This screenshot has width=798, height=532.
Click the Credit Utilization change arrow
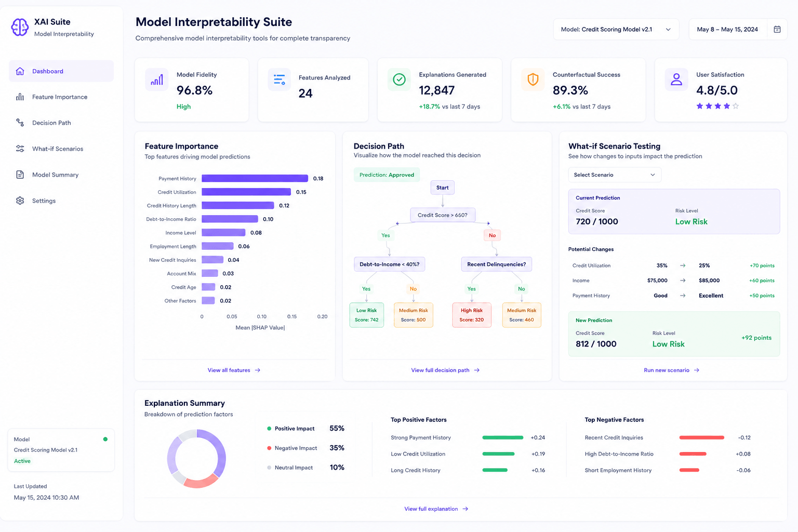click(683, 265)
